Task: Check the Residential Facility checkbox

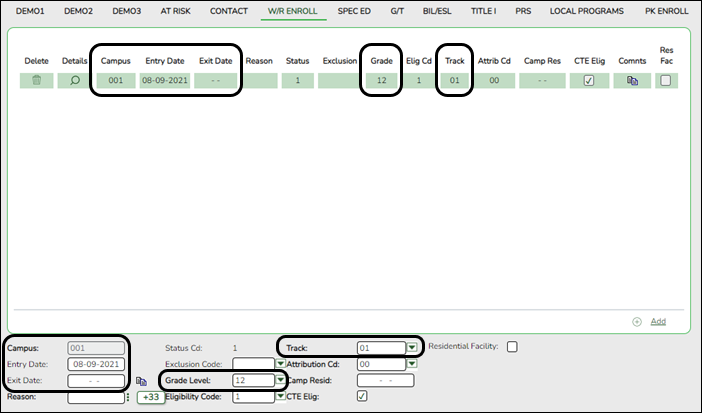Action: [512, 347]
